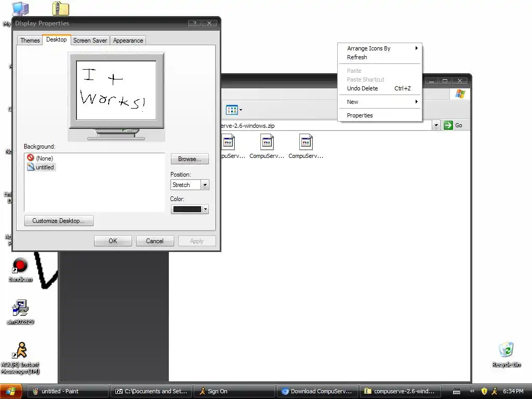This screenshot has height=399, width=532.
Task: Expand the Arrange Icons By submenu
Action: [380, 48]
